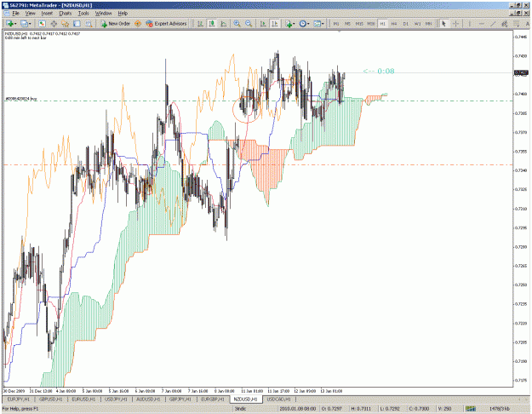Image resolution: width=532 pixels, height=414 pixels.
Task: Open the Window menu
Action: point(103,14)
